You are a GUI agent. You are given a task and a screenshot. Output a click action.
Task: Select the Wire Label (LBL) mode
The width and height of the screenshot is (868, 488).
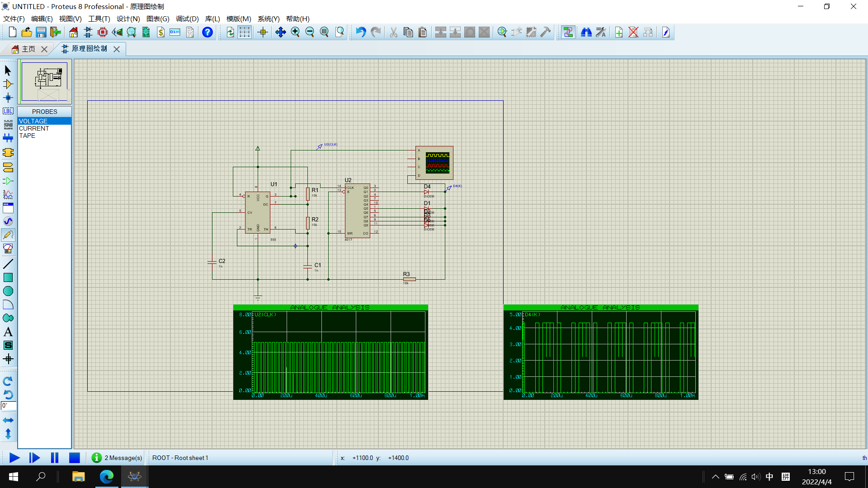click(8, 111)
